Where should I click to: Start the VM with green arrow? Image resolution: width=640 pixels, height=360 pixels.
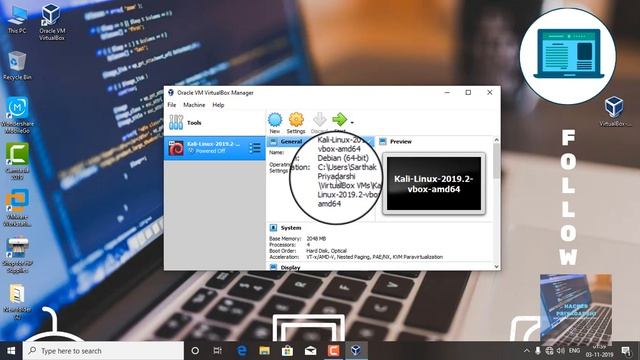click(339, 120)
